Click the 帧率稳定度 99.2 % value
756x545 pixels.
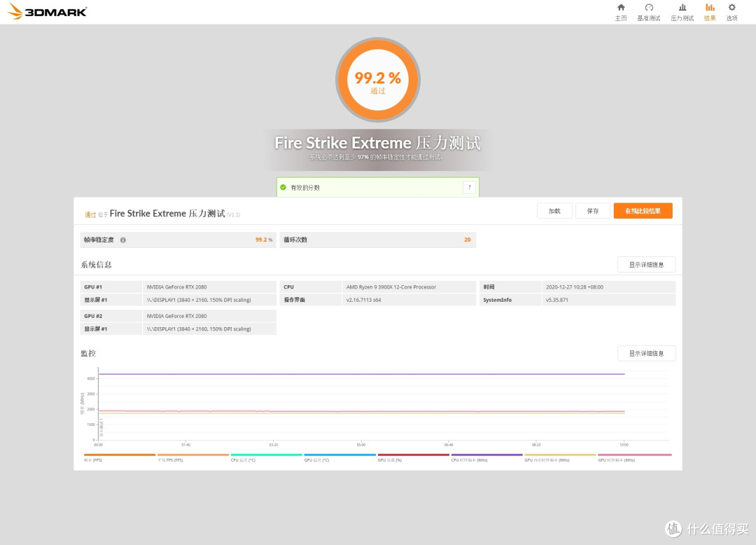[264, 240]
